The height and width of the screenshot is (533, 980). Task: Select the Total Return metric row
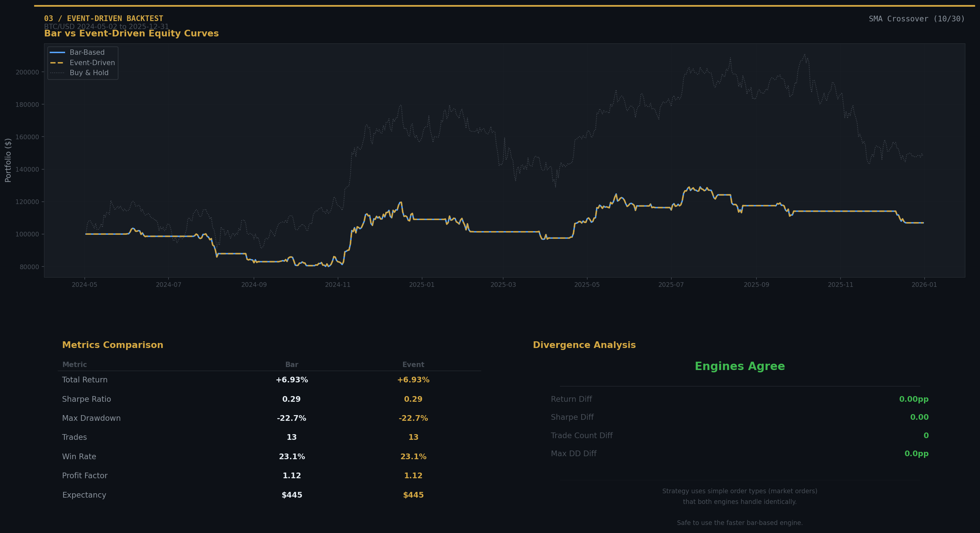(x=85, y=380)
